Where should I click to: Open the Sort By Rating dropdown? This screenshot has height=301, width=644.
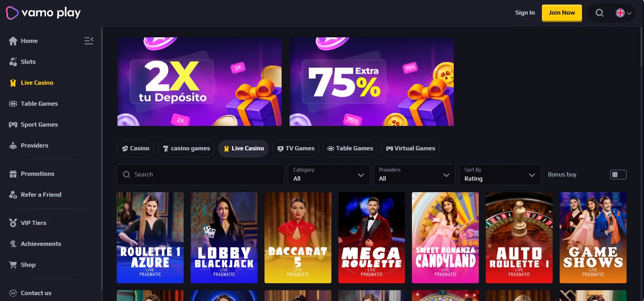500,174
